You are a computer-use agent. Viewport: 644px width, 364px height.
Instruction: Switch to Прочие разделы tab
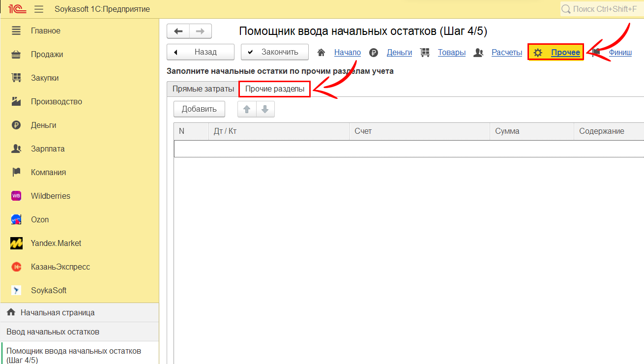275,89
